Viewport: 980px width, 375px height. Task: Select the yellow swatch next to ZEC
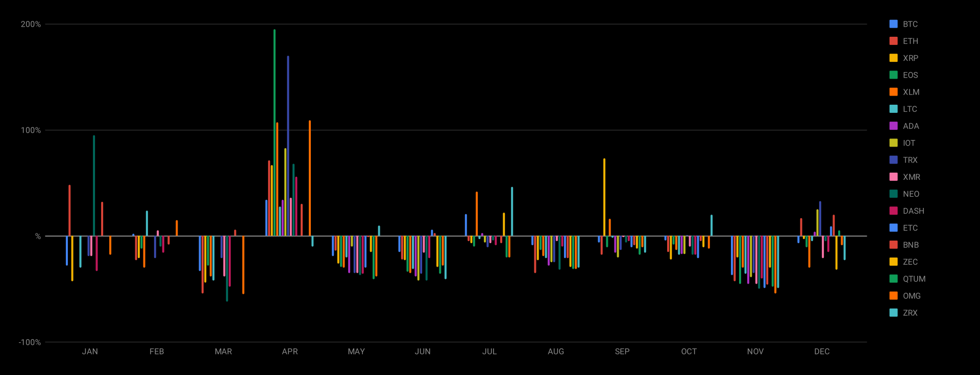893,262
